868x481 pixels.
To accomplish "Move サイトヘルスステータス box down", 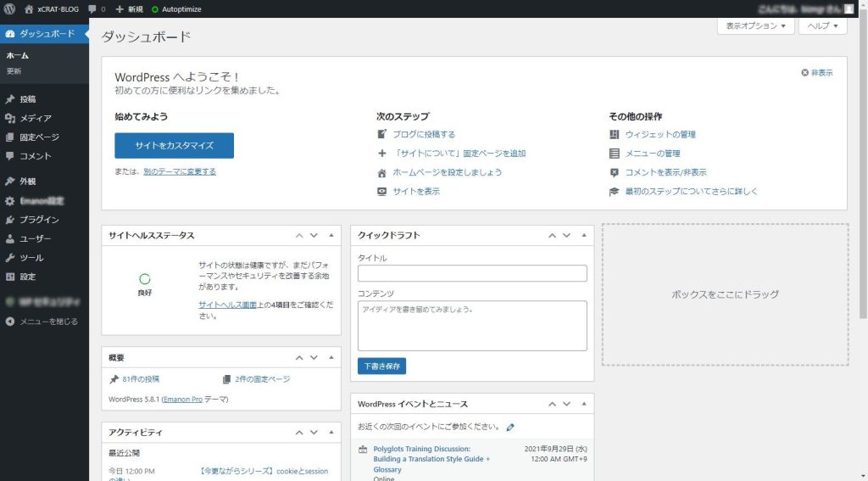I will pos(314,236).
